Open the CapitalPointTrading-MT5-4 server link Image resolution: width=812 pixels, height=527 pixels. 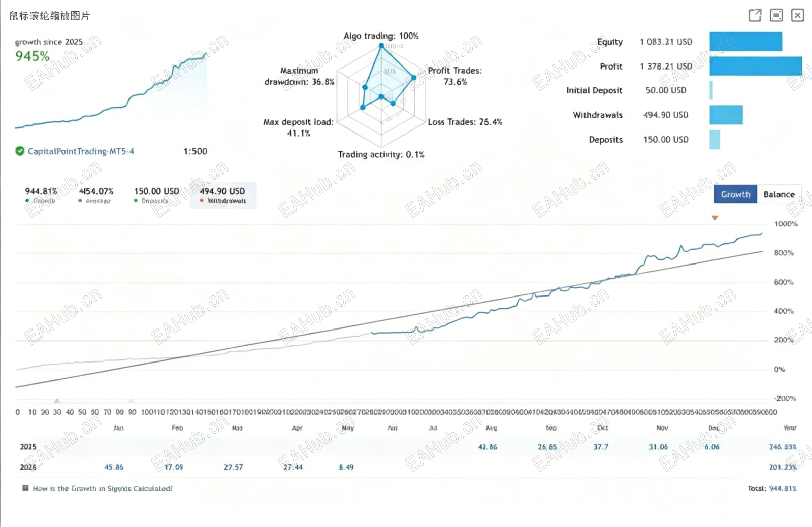point(81,151)
